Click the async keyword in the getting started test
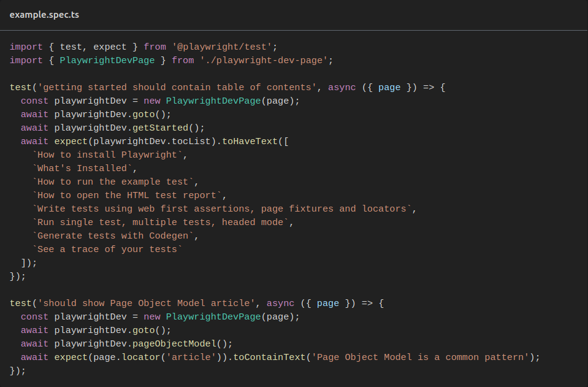Screen dimensions: 588x387 (342, 87)
